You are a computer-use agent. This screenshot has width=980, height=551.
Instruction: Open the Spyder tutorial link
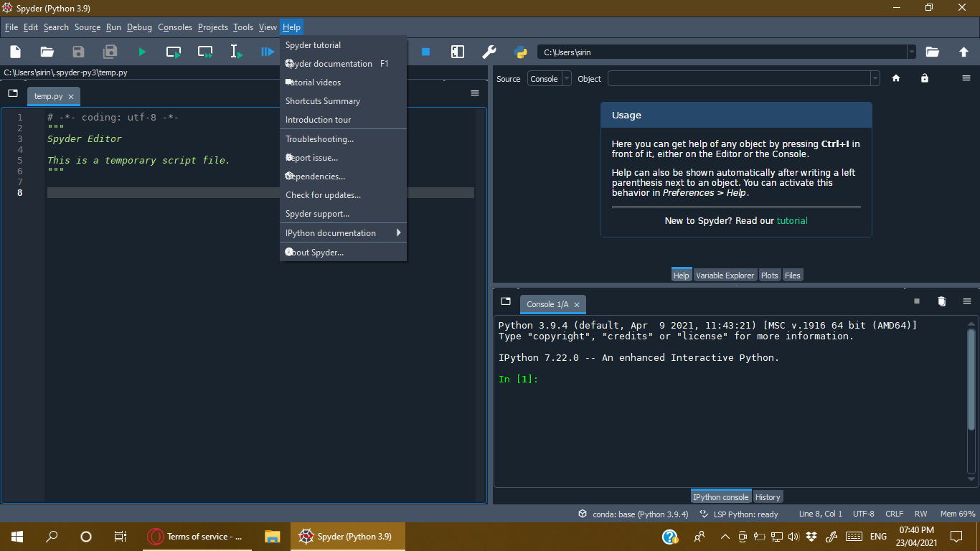[792, 220]
